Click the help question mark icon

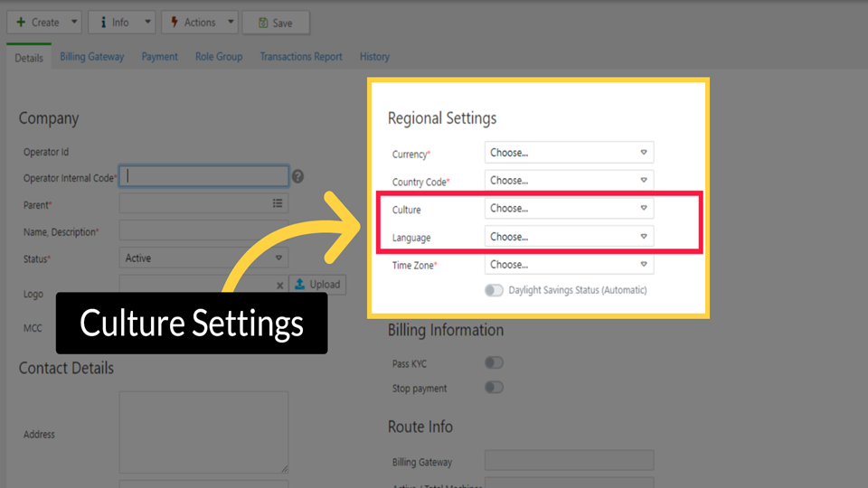pos(297,177)
